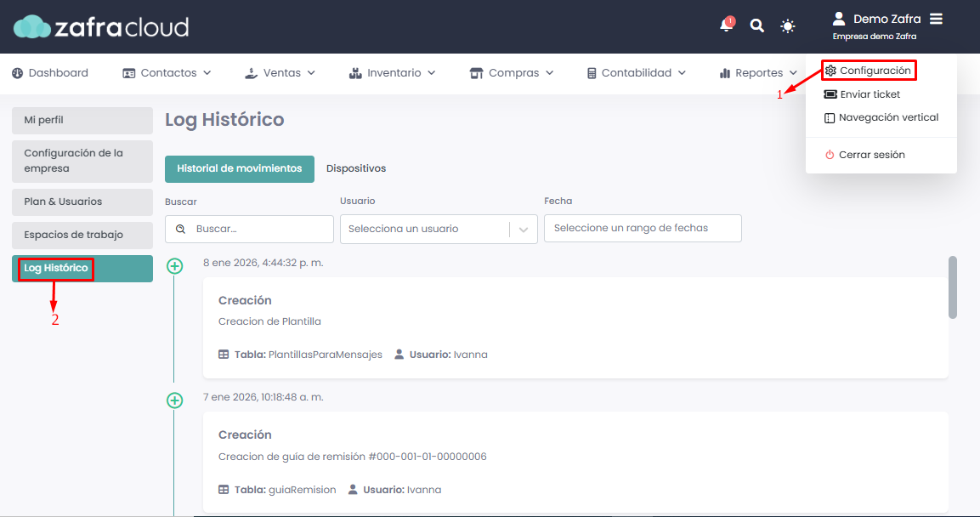Click the Dashboard gauge icon
The image size is (980, 517).
(18, 73)
